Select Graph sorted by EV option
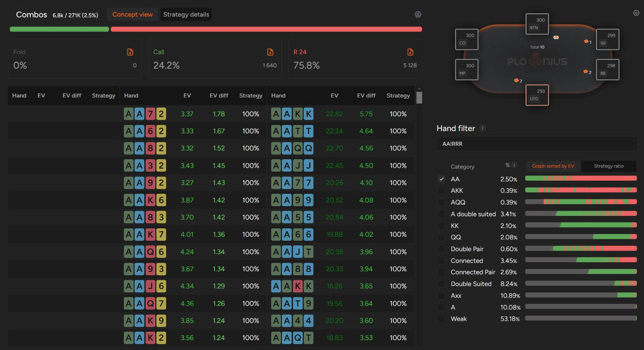Image resolution: width=644 pixels, height=350 pixels. (553, 166)
